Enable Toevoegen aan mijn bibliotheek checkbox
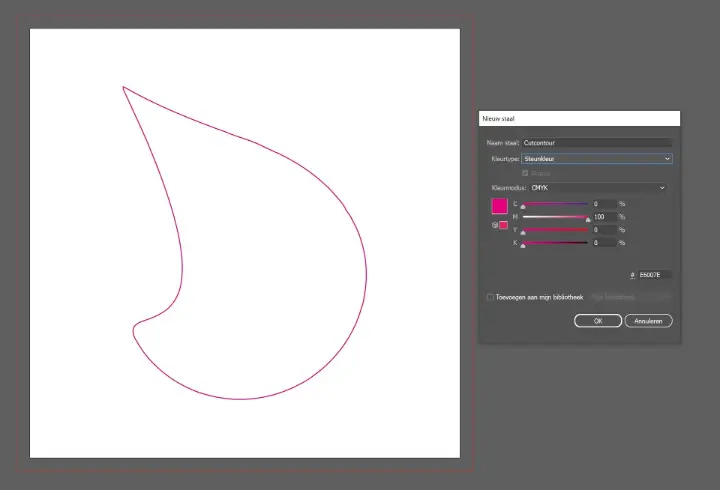This screenshot has height=490, width=720. coord(490,297)
